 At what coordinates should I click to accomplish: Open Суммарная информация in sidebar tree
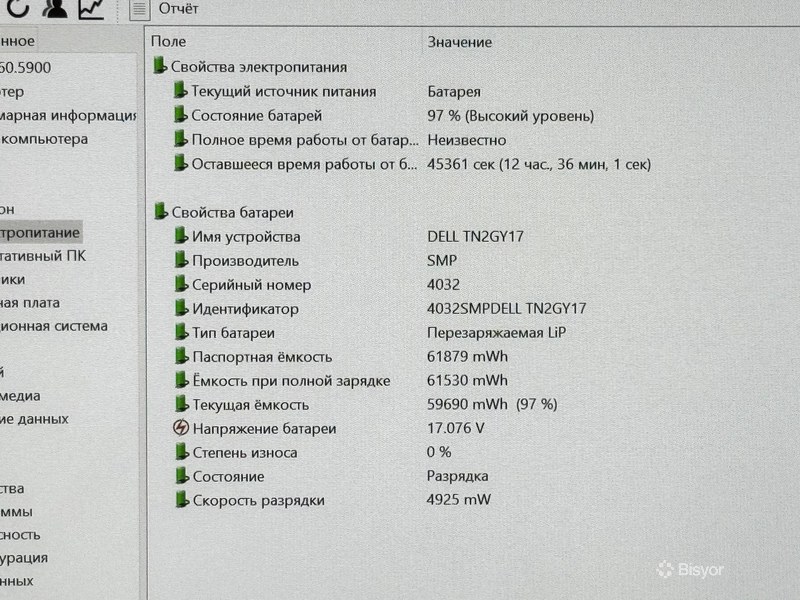[x=68, y=115]
